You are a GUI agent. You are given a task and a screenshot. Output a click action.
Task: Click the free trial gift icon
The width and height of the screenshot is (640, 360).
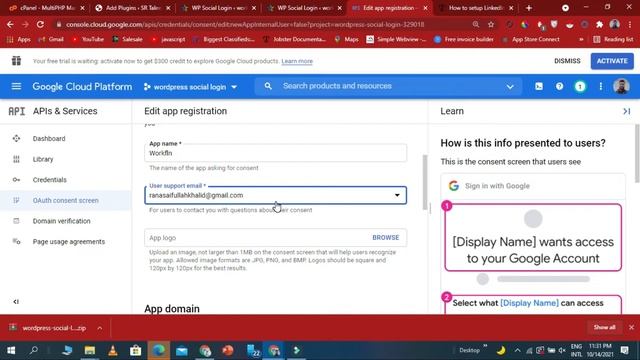click(x=16, y=61)
